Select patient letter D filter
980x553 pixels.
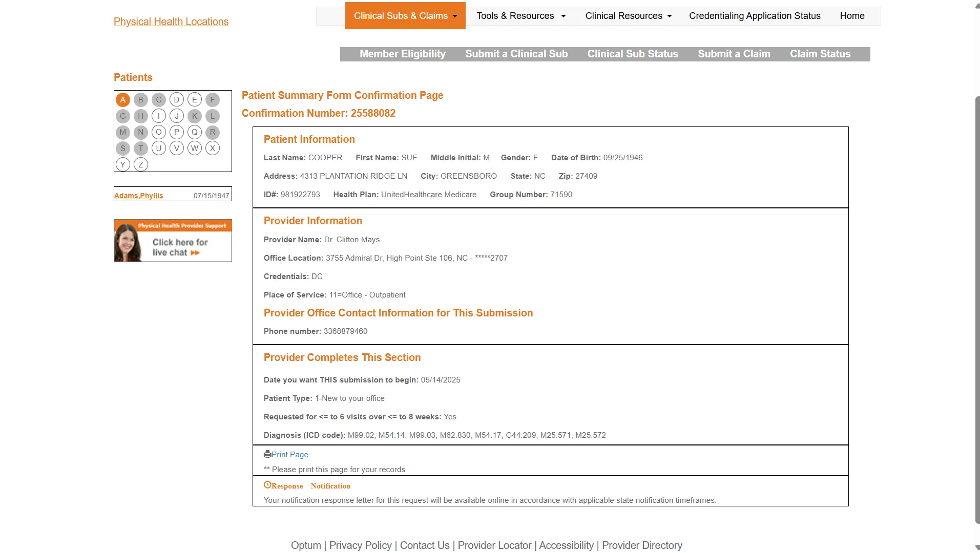[x=177, y=100]
